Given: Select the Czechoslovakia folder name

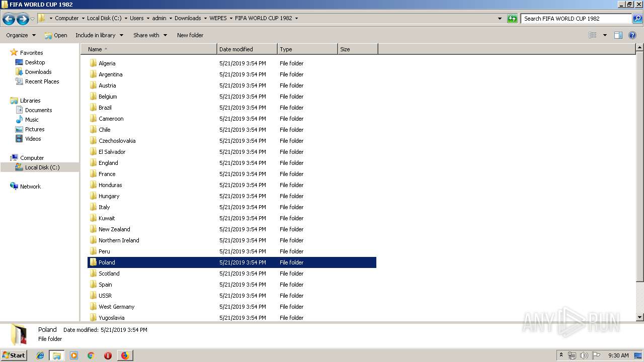Looking at the screenshot, I should [x=117, y=141].
